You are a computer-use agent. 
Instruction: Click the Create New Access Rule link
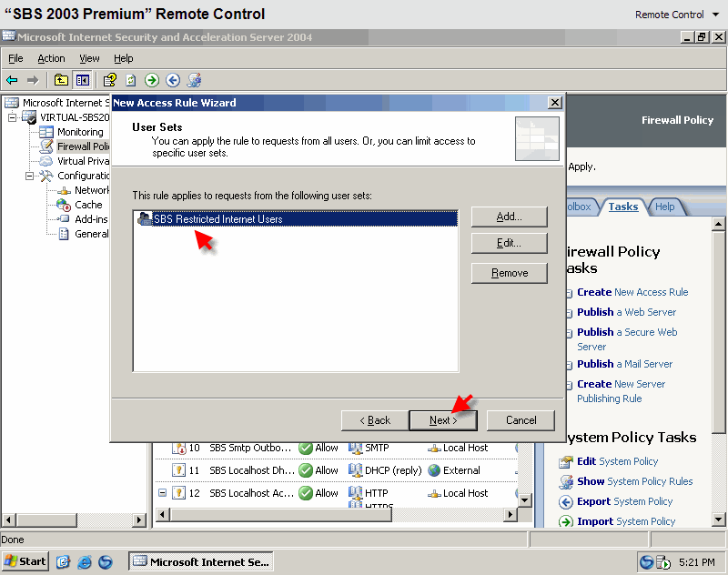(632, 292)
